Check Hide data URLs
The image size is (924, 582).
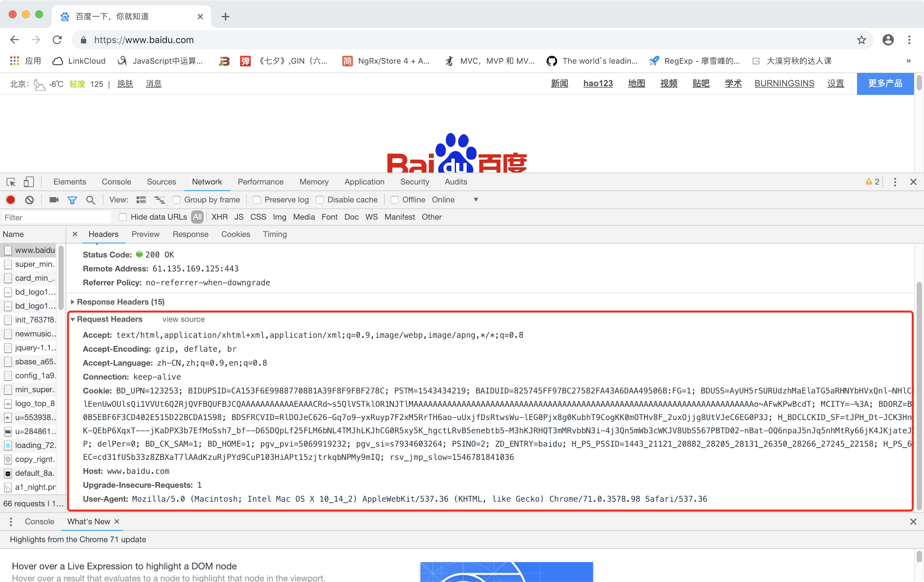(x=123, y=217)
